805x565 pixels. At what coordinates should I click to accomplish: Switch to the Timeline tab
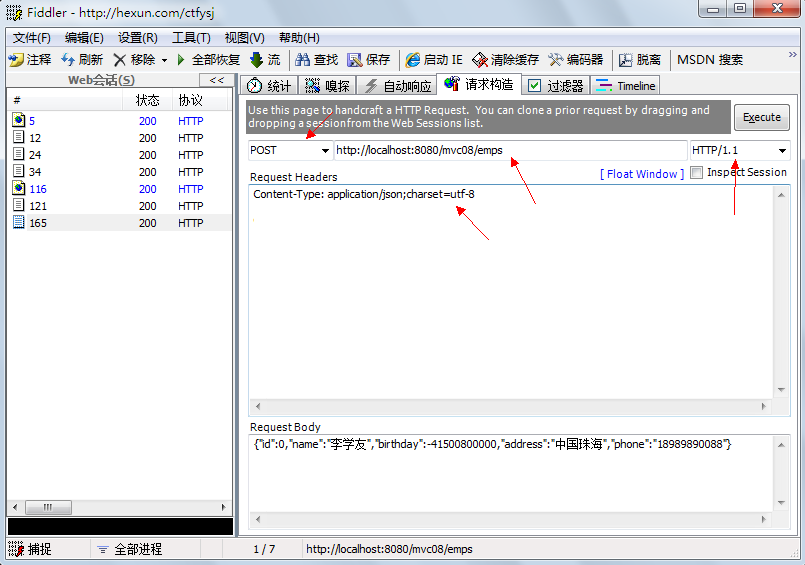pos(625,86)
